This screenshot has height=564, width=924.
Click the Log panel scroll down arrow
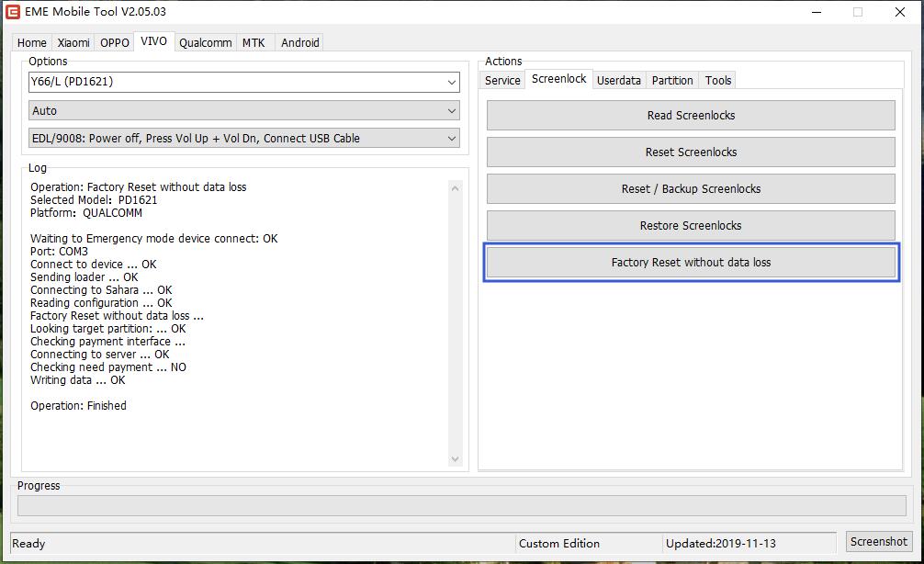(456, 459)
